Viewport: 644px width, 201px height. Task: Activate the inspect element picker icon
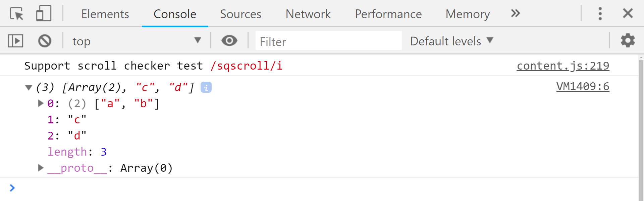pyautogui.click(x=16, y=14)
